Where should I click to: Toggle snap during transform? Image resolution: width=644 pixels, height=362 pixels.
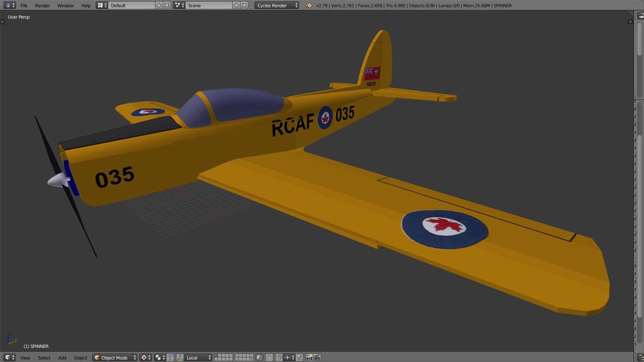(x=279, y=357)
